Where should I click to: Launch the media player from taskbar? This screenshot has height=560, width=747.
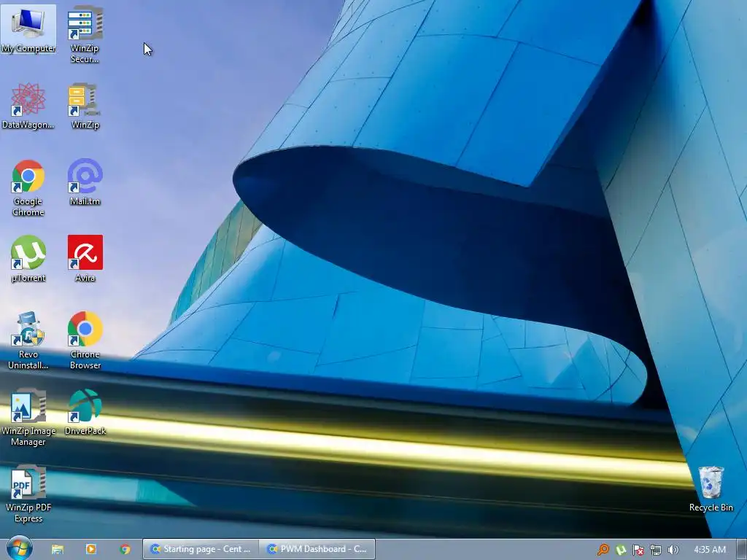[91, 550]
